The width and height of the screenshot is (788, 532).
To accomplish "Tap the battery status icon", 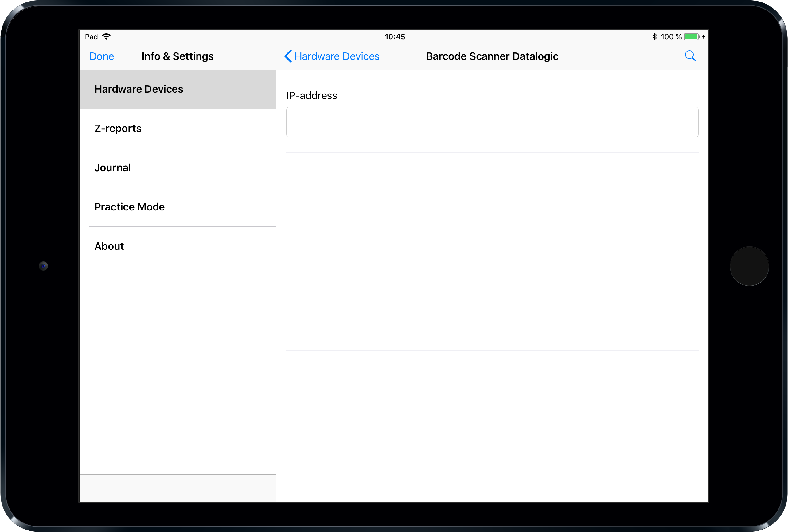I will pos(692,37).
